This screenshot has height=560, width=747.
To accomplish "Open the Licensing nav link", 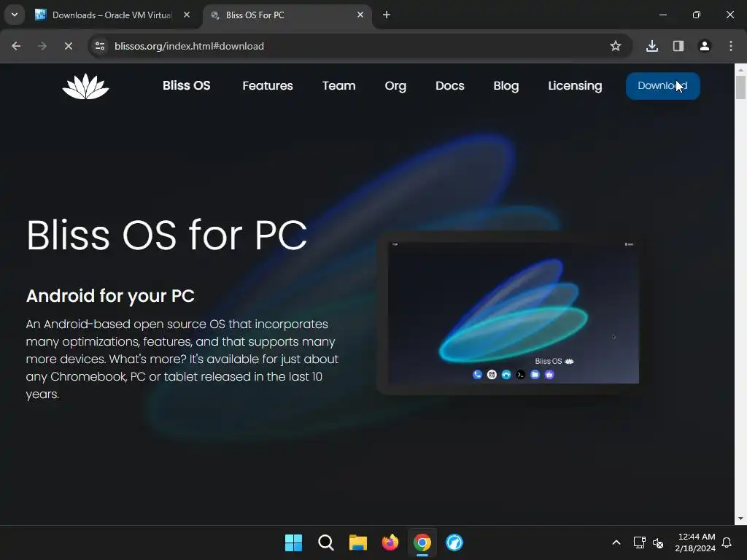I will 575,86.
